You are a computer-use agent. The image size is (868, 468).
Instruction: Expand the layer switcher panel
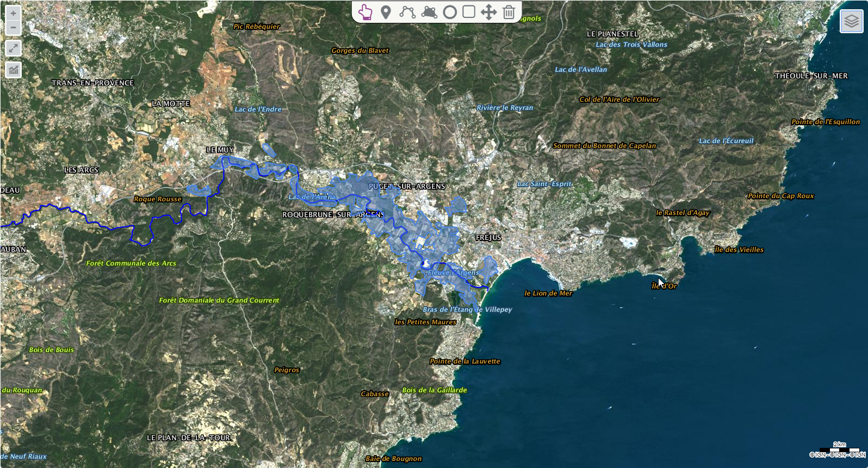851,22
